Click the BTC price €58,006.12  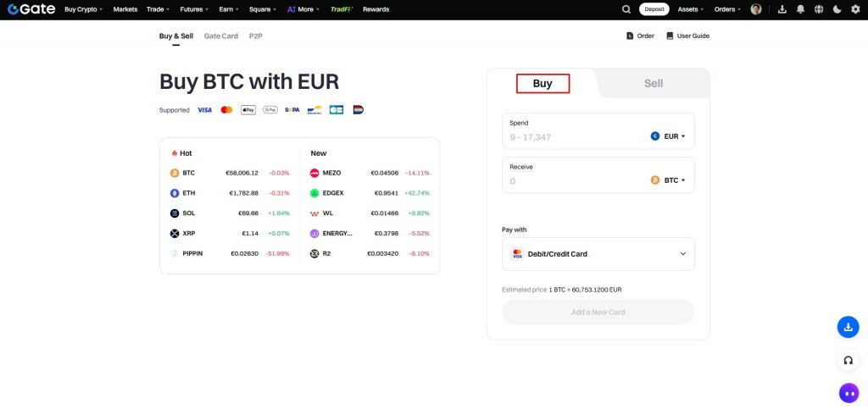(242, 173)
